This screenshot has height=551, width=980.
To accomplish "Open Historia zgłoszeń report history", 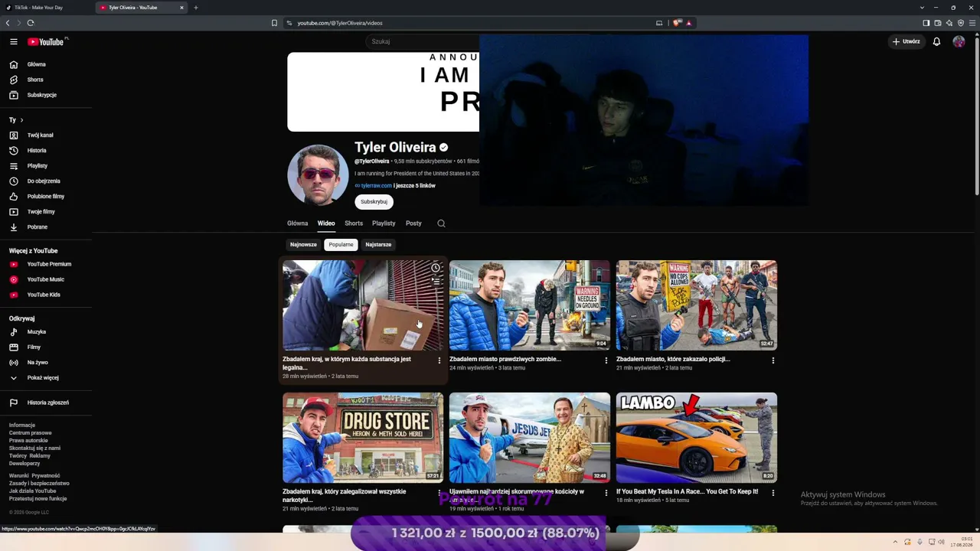I will click(47, 403).
